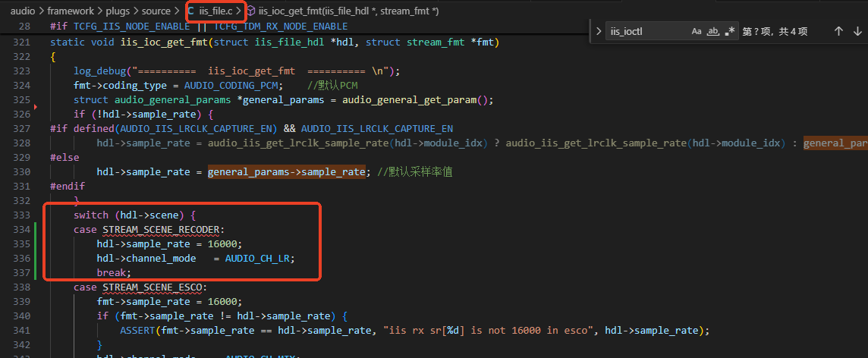Click the sticky function header on line 321
Screen dimensions: 868x358
[x=275, y=42]
